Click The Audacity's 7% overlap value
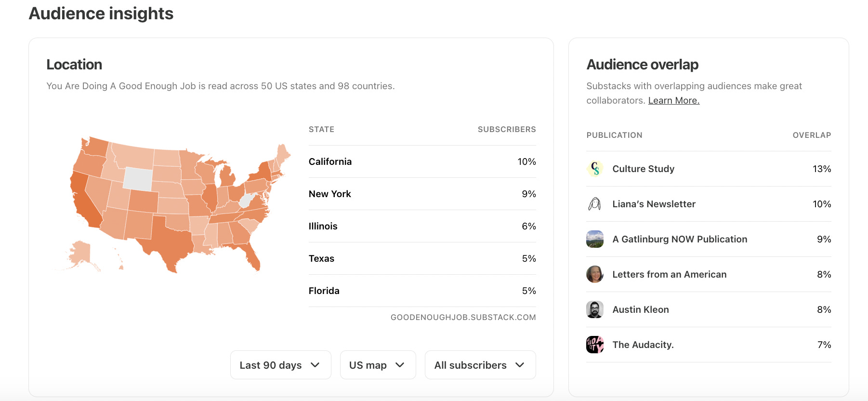This screenshot has width=868, height=401. click(x=824, y=345)
